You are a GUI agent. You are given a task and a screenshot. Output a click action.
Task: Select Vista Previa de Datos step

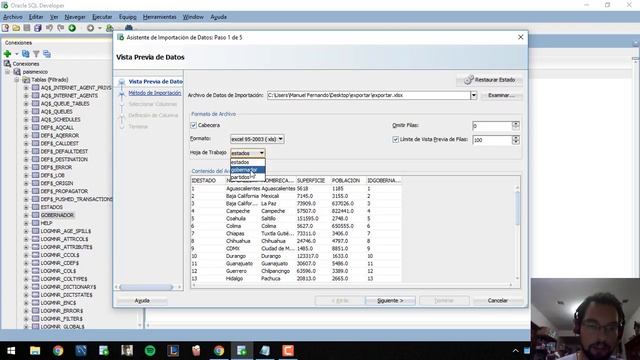click(156, 82)
